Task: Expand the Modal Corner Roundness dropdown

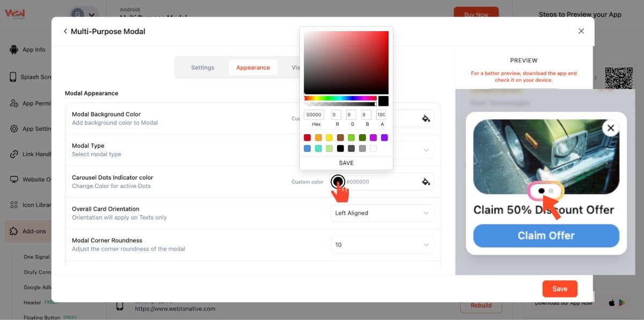Action: [382, 245]
